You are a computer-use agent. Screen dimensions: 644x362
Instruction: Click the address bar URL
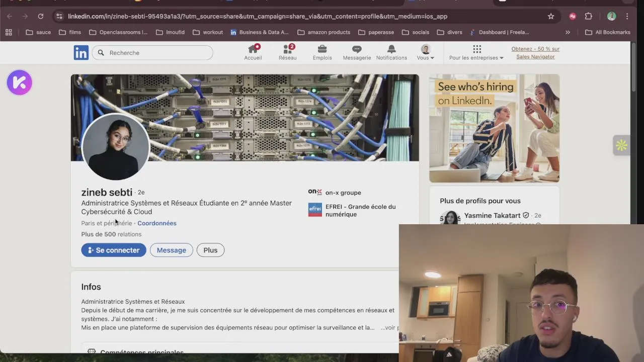[257, 16]
